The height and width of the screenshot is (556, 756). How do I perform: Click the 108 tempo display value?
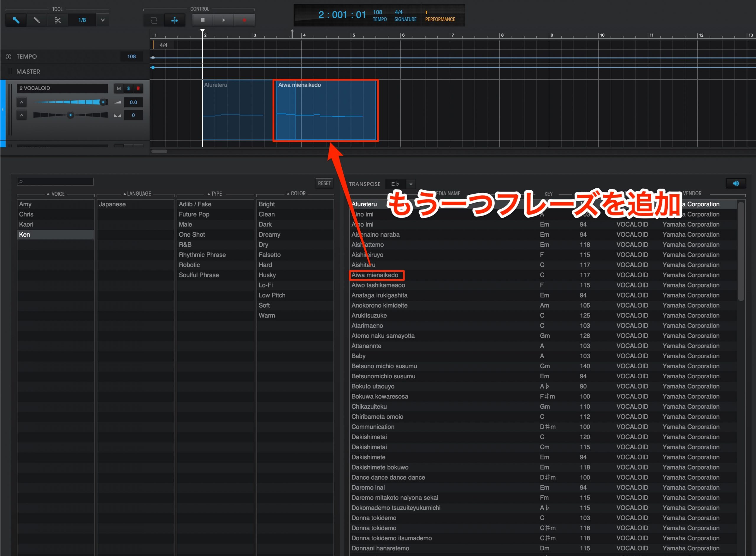pos(377,12)
